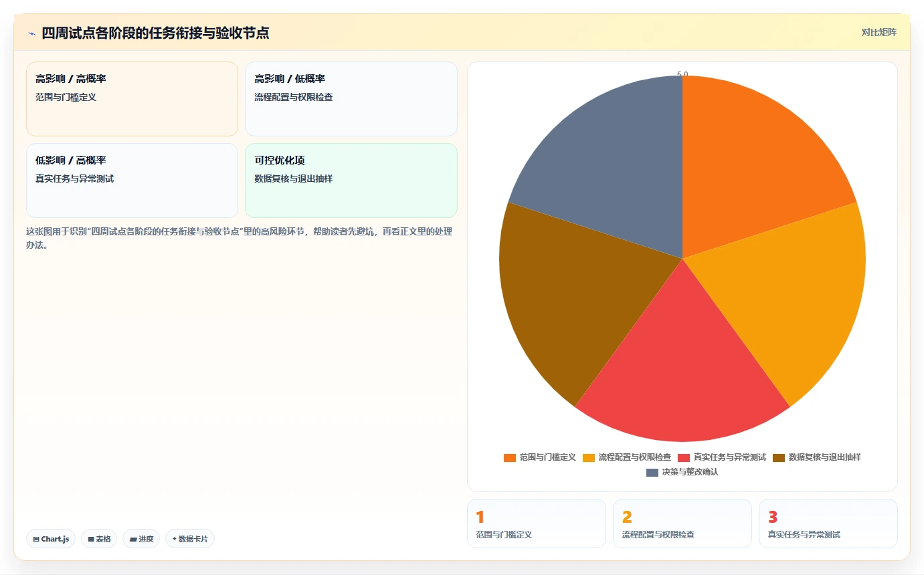Open the 可控优化项 card
Image resolution: width=924 pixels, height=575 pixels.
tap(351, 181)
